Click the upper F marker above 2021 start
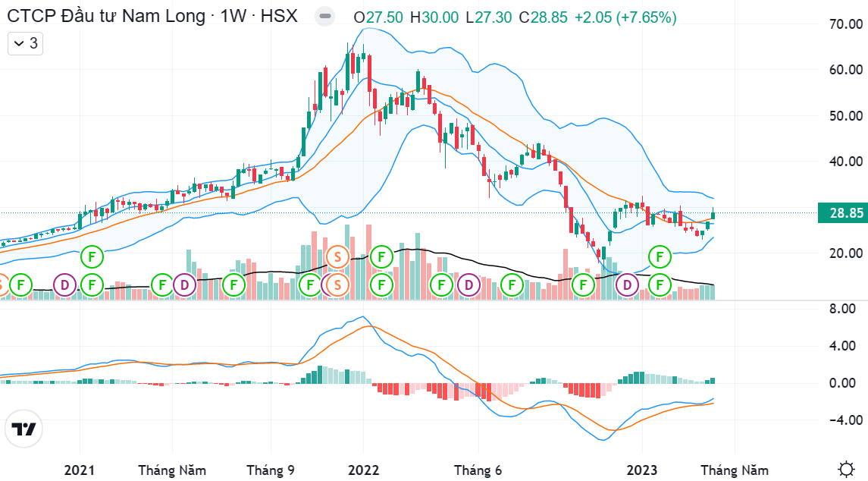The height and width of the screenshot is (481, 868). point(92,257)
